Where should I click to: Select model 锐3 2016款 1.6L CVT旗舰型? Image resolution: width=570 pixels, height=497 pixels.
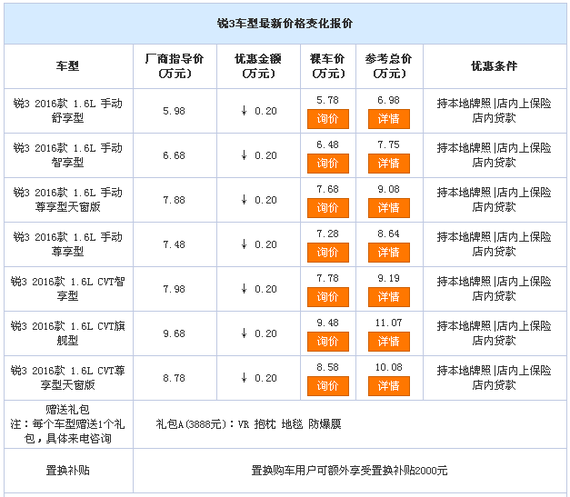[x=68, y=333]
